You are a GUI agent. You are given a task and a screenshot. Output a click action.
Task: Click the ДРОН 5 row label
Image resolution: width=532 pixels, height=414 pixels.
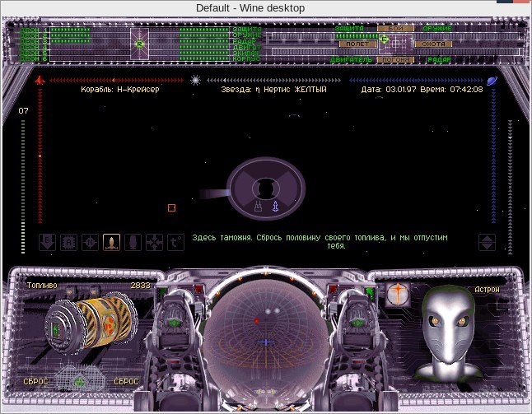coord(34,53)
